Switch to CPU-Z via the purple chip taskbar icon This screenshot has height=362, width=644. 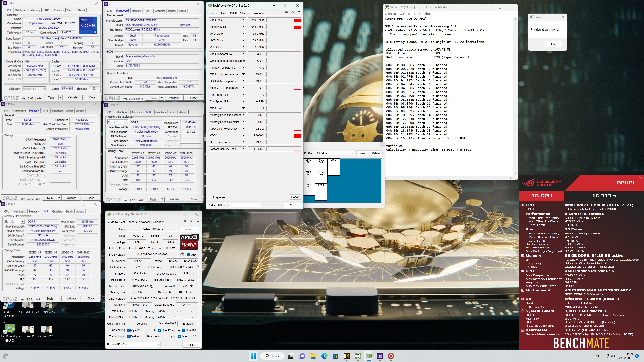380,356
